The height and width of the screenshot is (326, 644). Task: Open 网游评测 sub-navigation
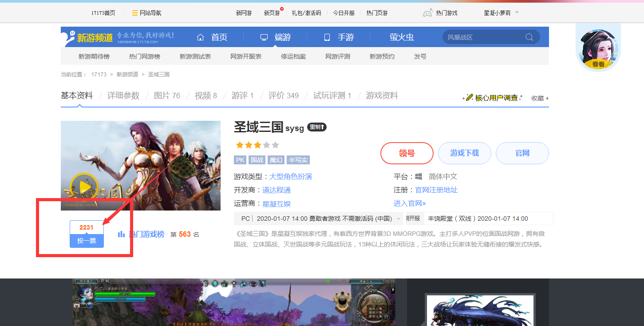(x=338, y=56)
